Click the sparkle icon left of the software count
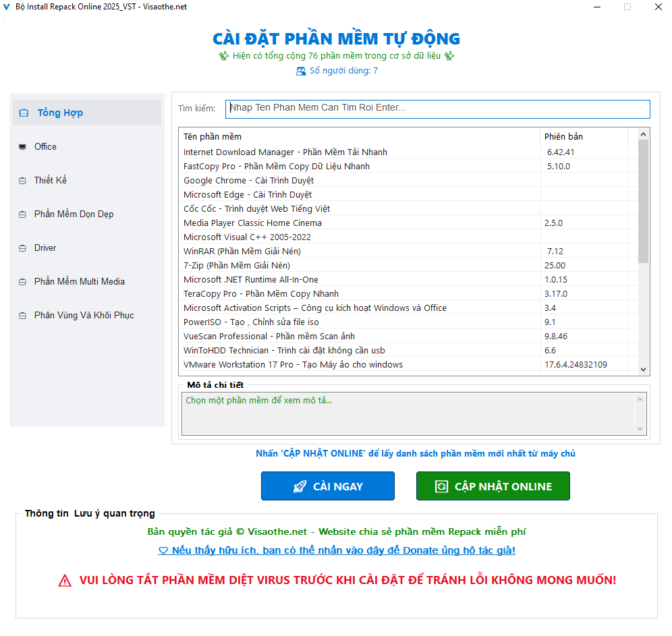Viewport: 672px width, 636px height. pyautogui.click(x=224, y=56)
